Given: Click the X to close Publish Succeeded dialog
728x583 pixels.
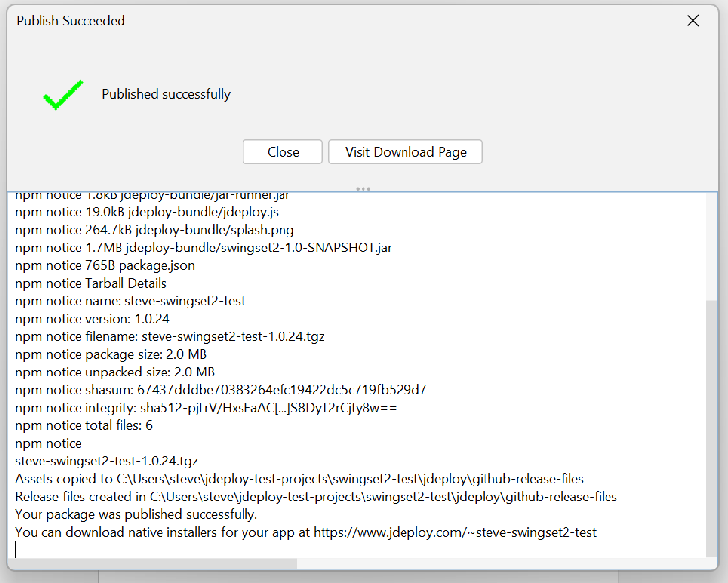Looking at the screenshot, I should pyautogui.click(x=693, y=21).
